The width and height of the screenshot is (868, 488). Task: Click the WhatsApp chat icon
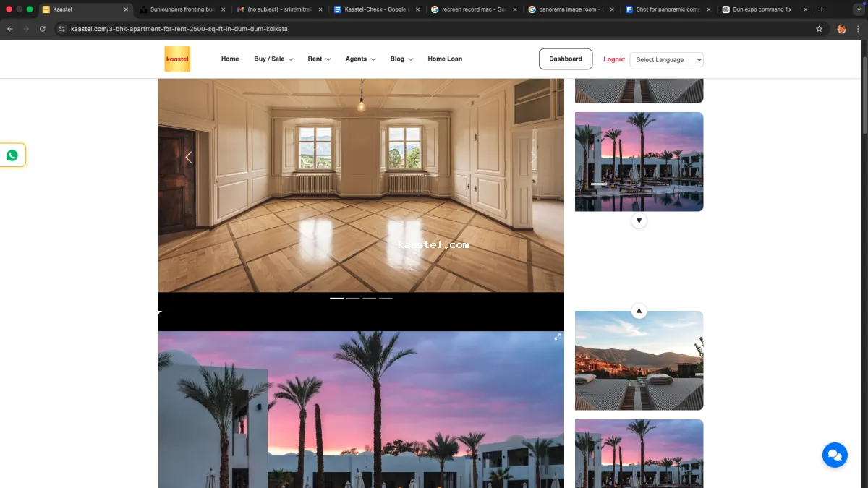[x=12, y=155]
